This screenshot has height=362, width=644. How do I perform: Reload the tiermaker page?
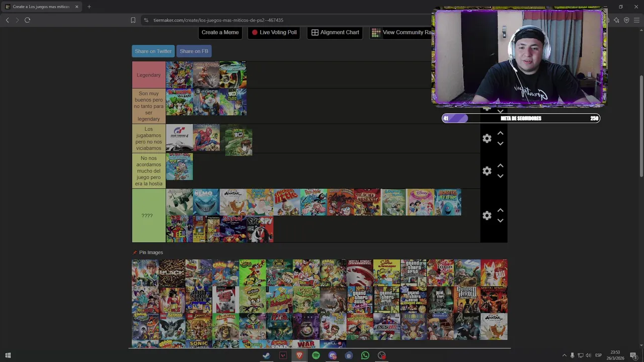[x=27, y=20]
